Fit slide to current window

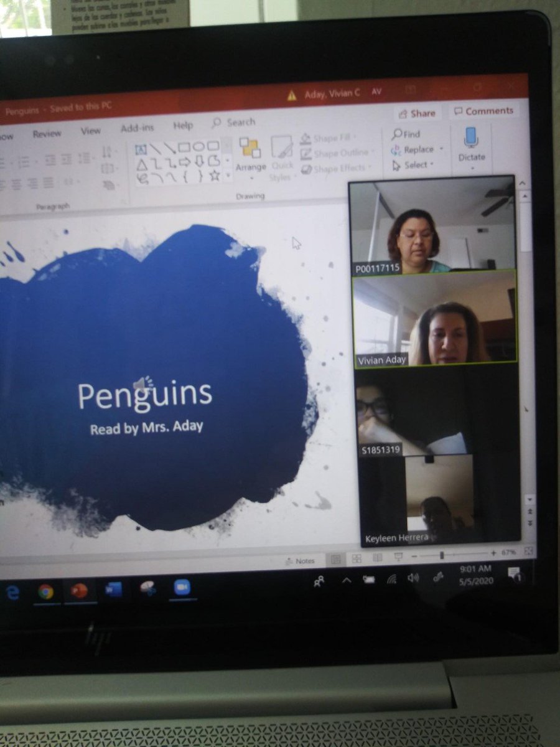[x=528, y=551]
